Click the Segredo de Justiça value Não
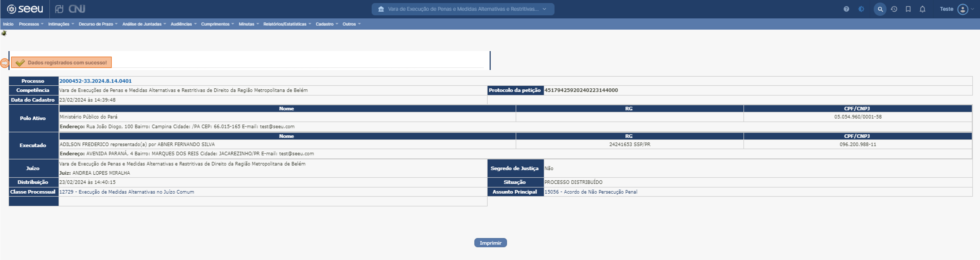 [x=549, y=168]
